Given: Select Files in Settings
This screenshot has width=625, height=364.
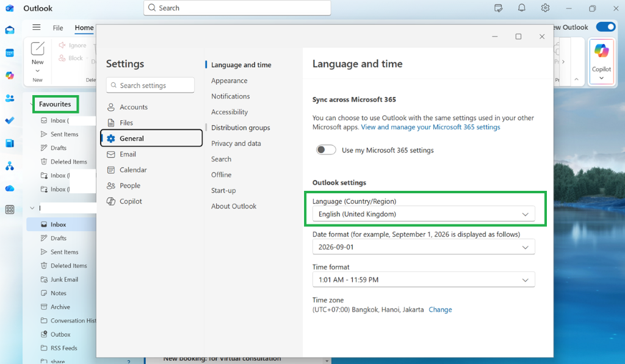Looking at the screenshot, I should (x=151, y=123).
